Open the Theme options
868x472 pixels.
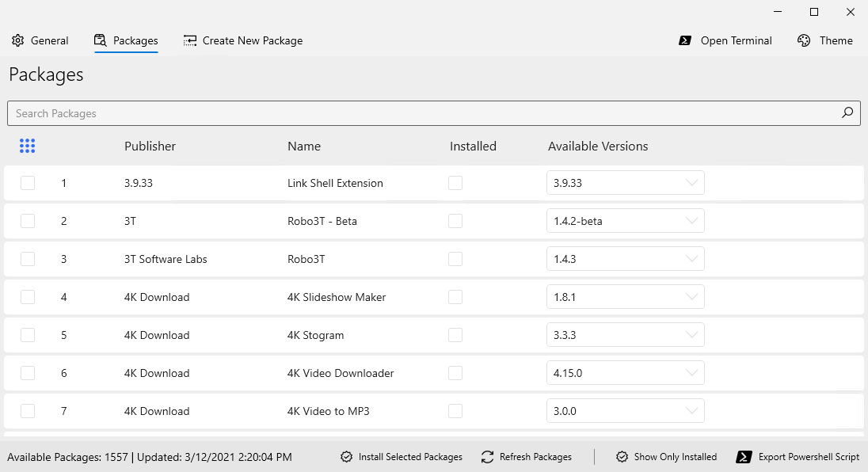(824, 40)
